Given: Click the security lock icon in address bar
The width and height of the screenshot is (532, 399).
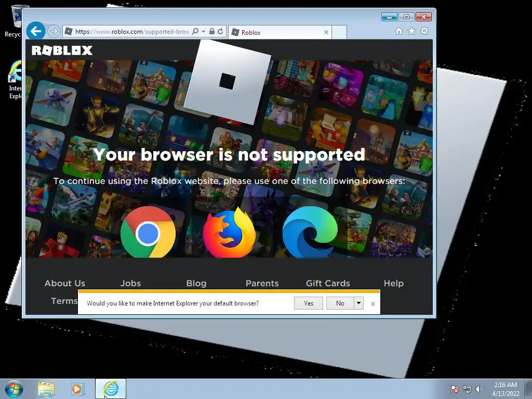Looking at the screenshot, I should [x=212, y=32].
